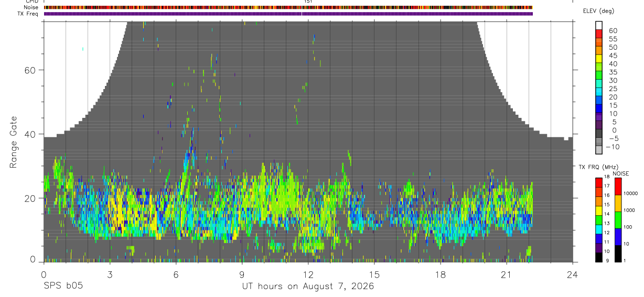This screenshot has height=297, width=644.
Task: Click the 6 tick label on the time axis
Action: click(176, 275)
